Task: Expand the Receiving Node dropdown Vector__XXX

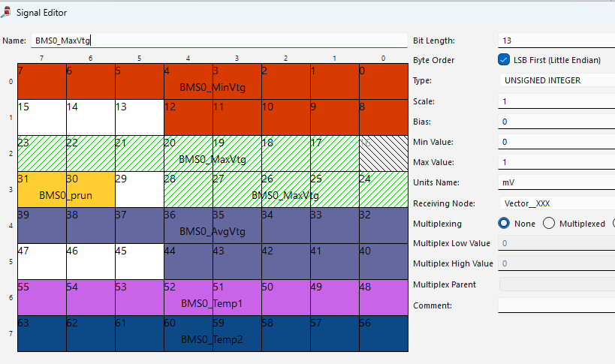Action: [556, 203]
